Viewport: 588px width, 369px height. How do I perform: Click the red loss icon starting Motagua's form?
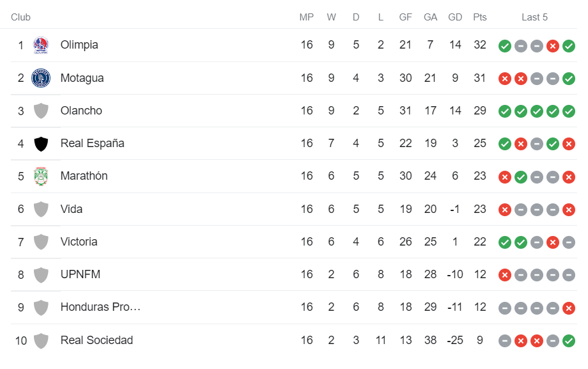point(504,78)
